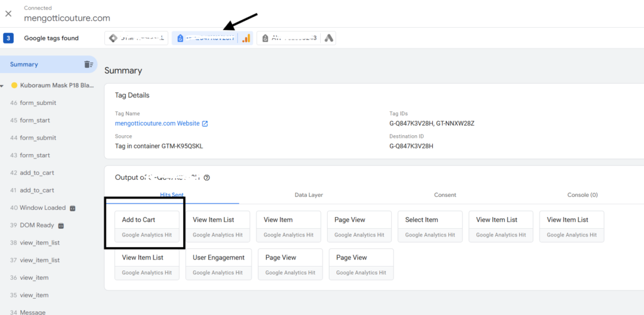Clear the event list with the trash icon
Screen dimensions: 644x315
[88, 64]
